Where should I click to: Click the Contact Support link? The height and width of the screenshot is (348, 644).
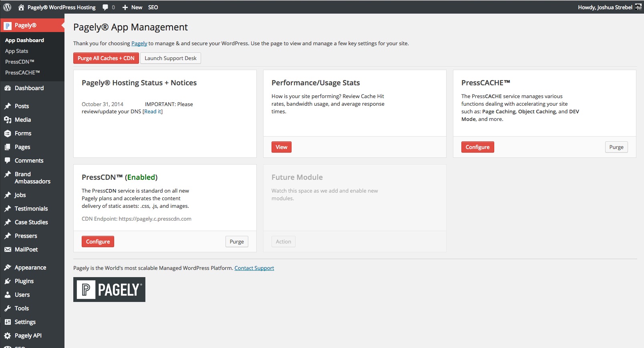coord(254,268)
